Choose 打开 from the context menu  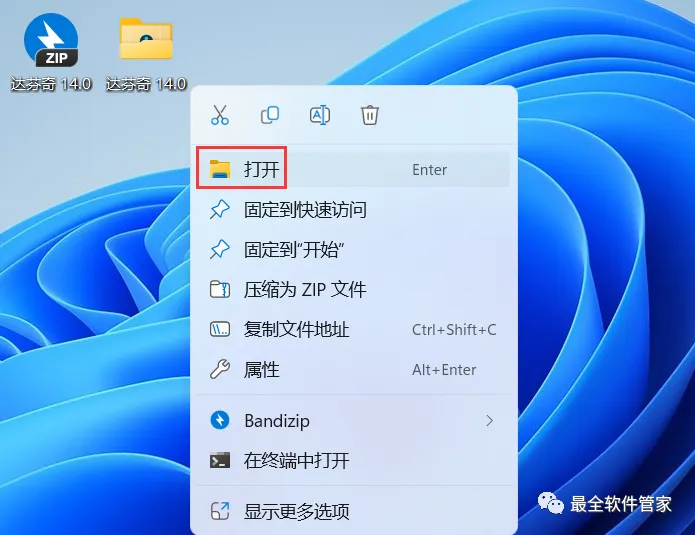353,169
